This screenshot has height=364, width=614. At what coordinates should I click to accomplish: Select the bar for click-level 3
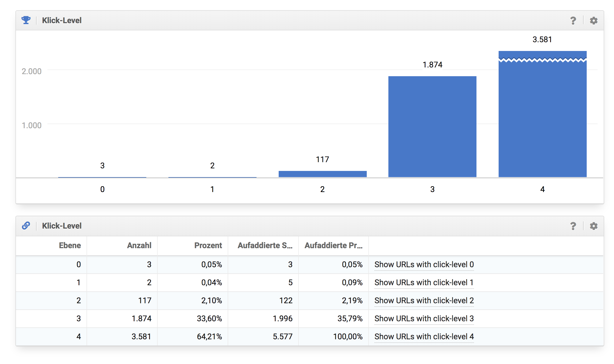pyautogui.click(x=432, y=127)
